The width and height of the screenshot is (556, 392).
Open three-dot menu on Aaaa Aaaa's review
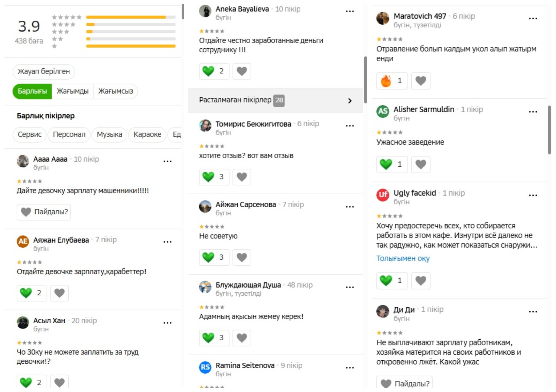tap(167, 161)
